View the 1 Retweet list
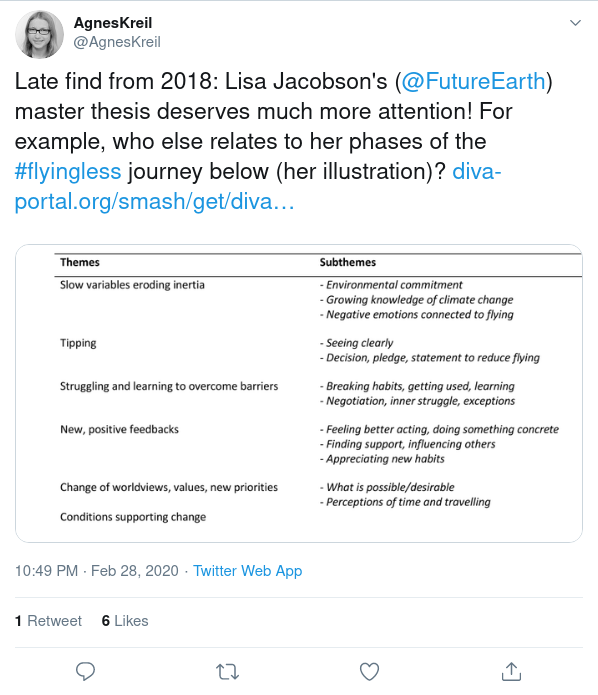Viewport: 598px width, 695px height. 48,621
